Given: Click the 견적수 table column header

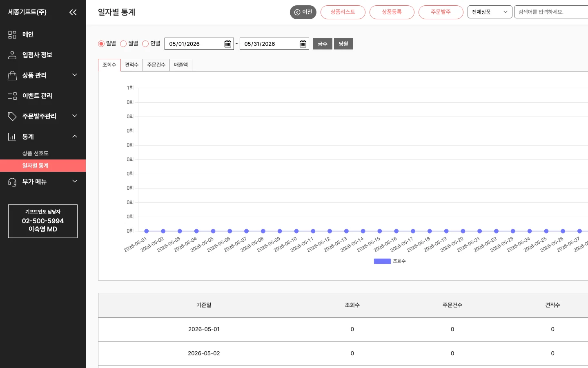Looking at the screenshot, I should [552, 305].
